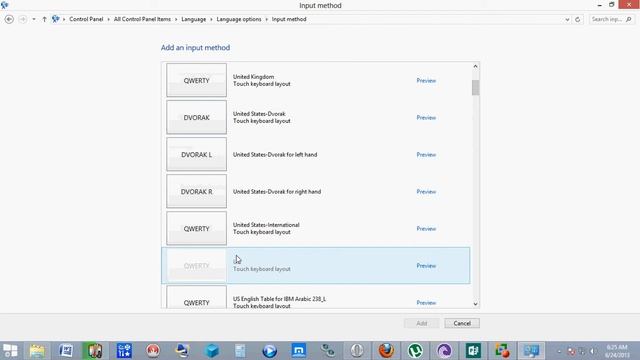
Task: Select the United Kingdom QWERTY thumbnail
Action: tap(196, 80)
